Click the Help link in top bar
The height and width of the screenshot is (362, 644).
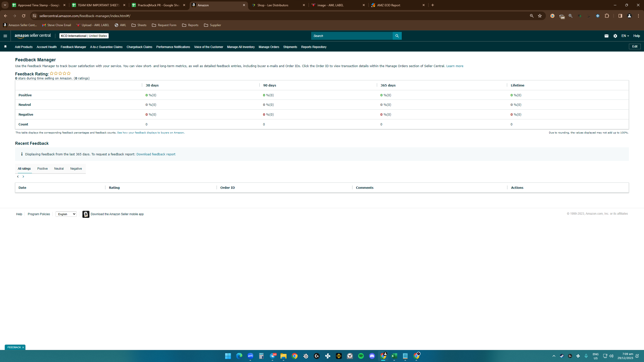636,36
